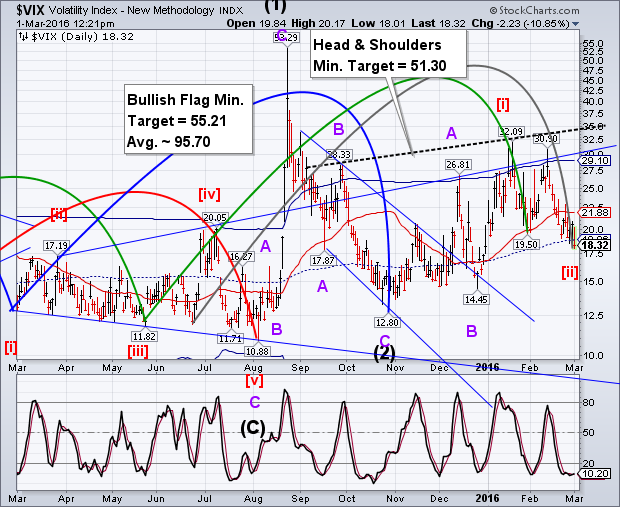This screenshot has height=507, width=620.
Task: Click the 10.88 August low label
Action: 258,350
